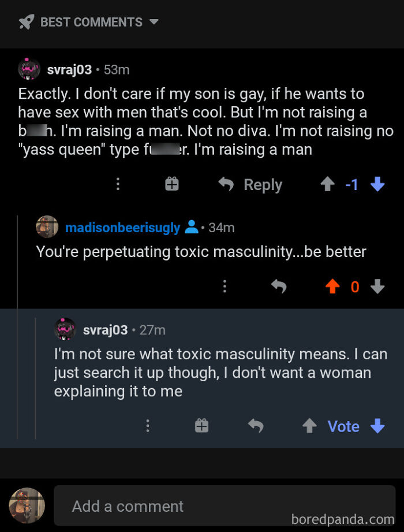
Task: Click Reply on svraj03's top comment
Action: tap(263, 184)
